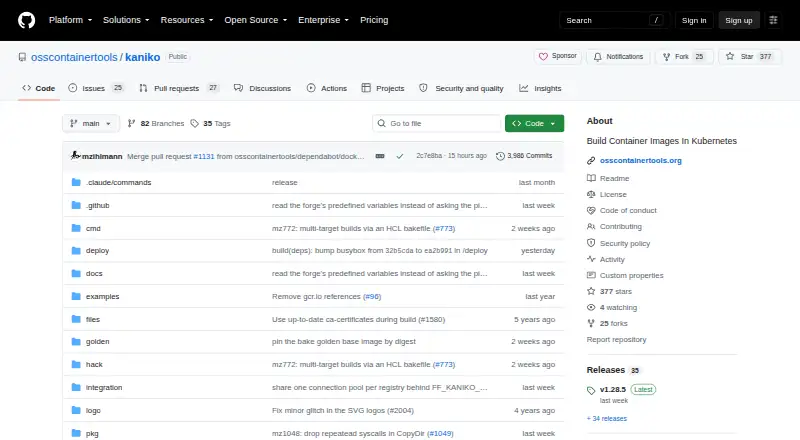800x440 pixels.
Task: Open the main branch selector dropdown
Action: (90, 124)
